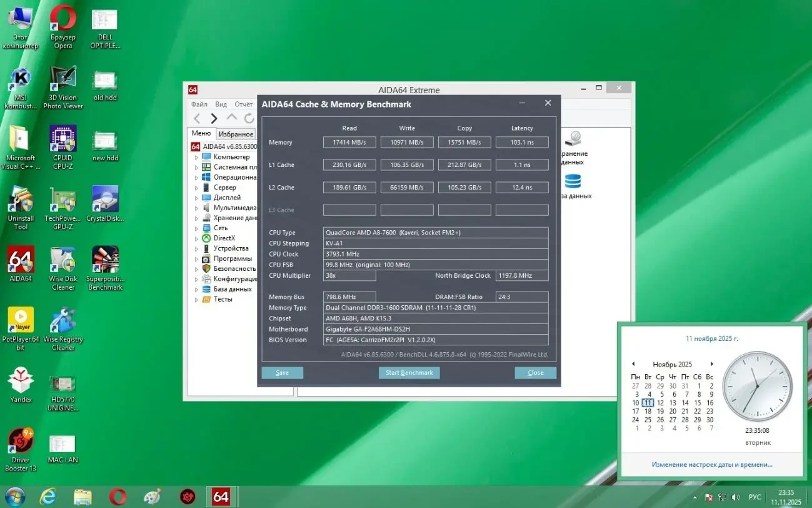Expand the Тесты tree node
Screen dimensions: 812x508
click(x=196, y=300)
